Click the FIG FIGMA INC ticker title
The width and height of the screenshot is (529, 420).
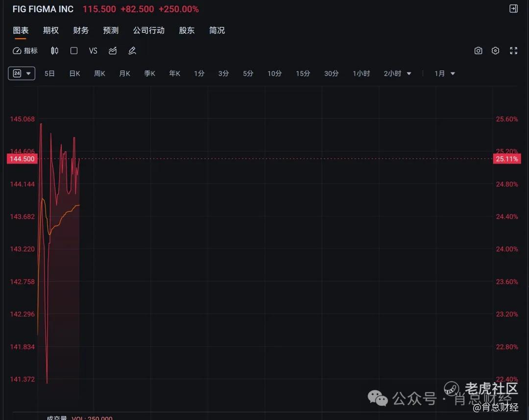(x=43, y=9)
